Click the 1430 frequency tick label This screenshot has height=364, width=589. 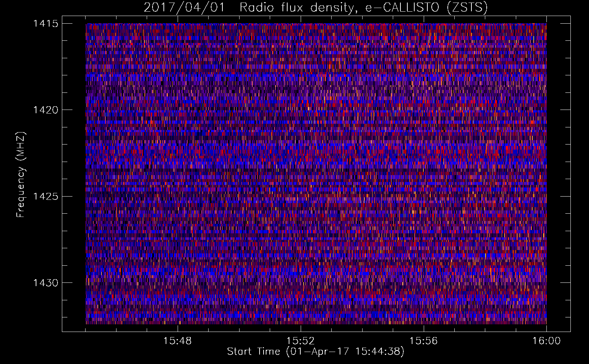coord(46,283)
